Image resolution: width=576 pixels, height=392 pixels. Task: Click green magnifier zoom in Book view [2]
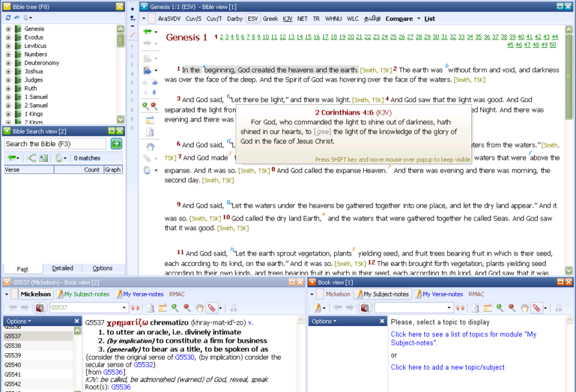pyautogui.click(x=175, y=307)
